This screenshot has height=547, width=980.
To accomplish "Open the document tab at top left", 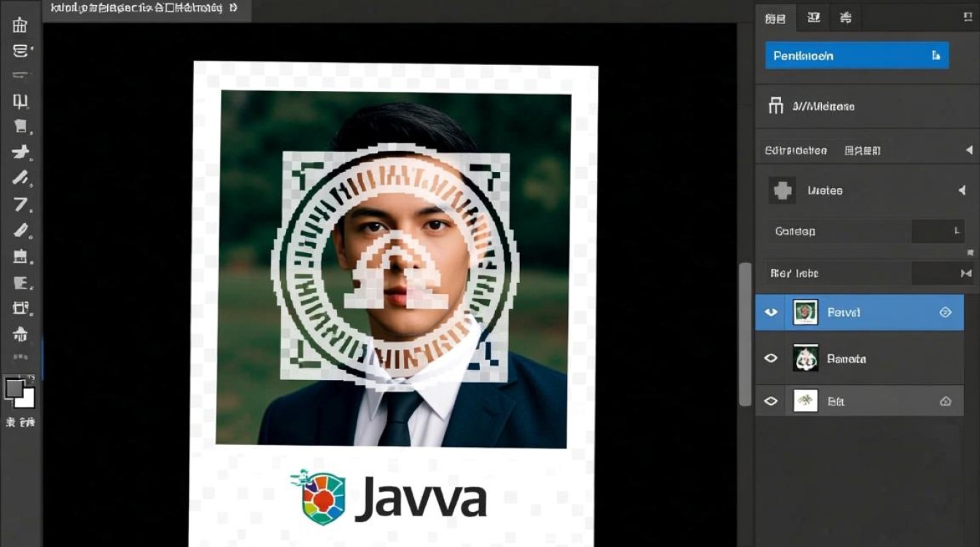I will tap(146, 10).
